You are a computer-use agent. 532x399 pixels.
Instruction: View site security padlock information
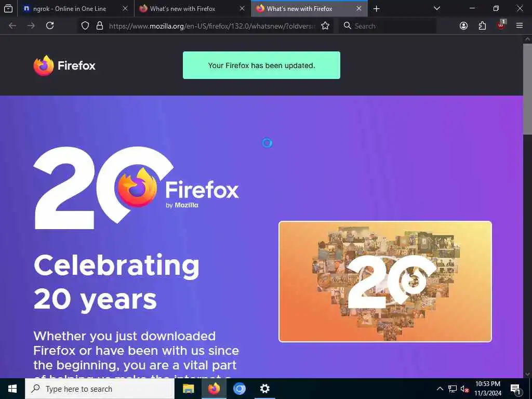click(99, 26)
